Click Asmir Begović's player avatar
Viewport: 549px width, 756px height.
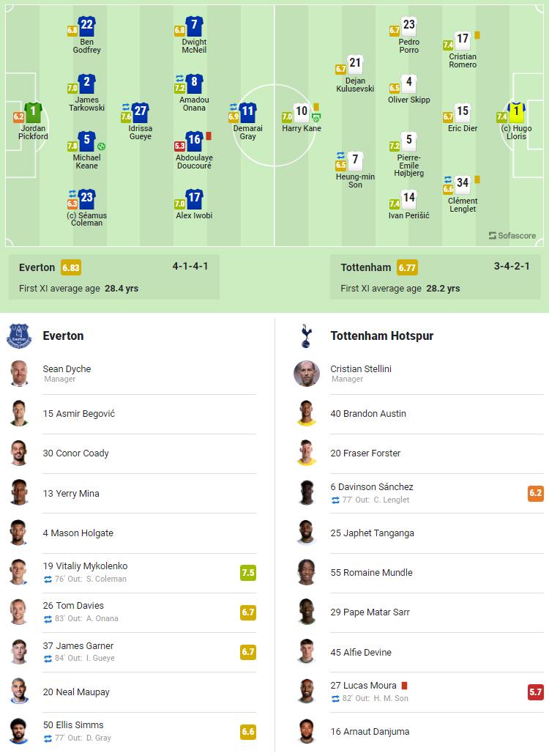click(20, 414)
